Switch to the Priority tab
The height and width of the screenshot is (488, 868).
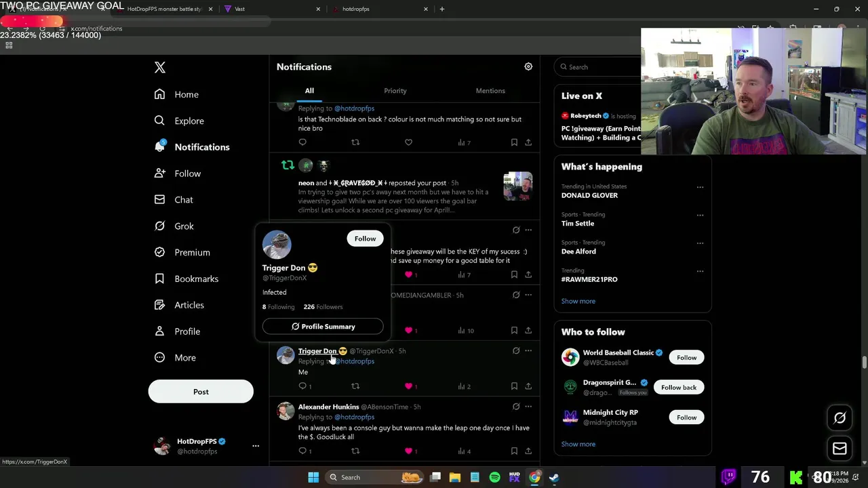395,91
